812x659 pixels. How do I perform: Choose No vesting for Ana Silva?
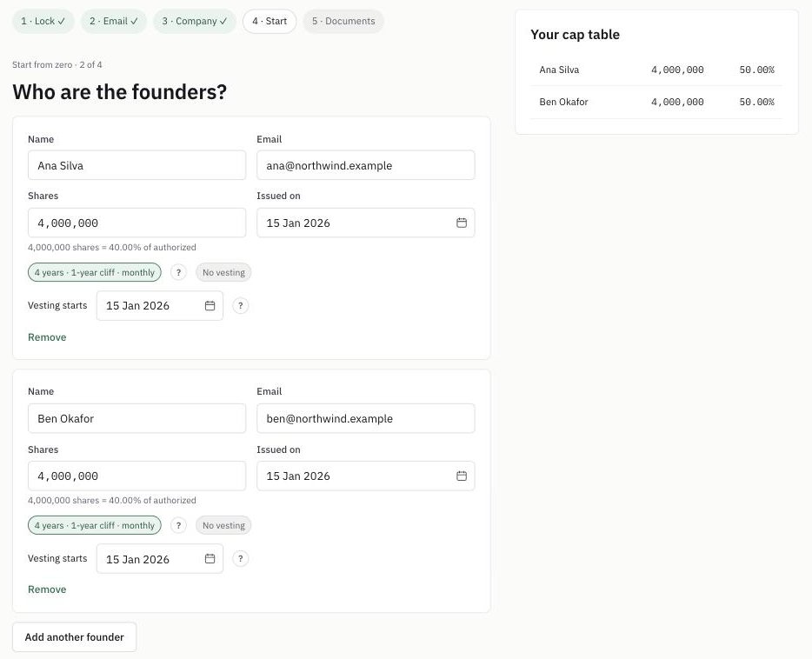point(223,272)
